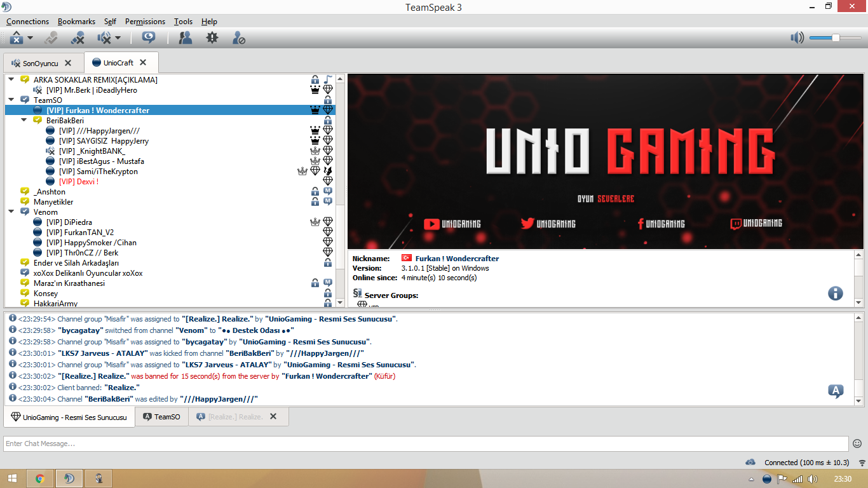
Task: Toggle the Away status toolbar icon
Action: click(x=17, y=38)
